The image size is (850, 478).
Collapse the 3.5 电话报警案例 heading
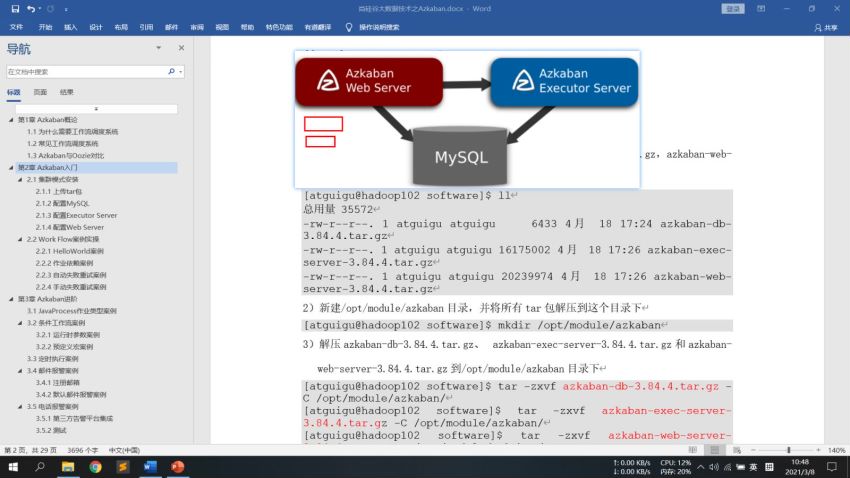pyautogui.click(x=20, y=406)
